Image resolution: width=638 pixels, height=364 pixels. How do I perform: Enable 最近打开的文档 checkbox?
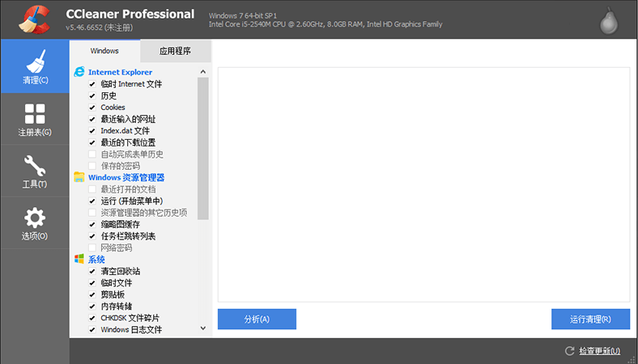point(92,189)
